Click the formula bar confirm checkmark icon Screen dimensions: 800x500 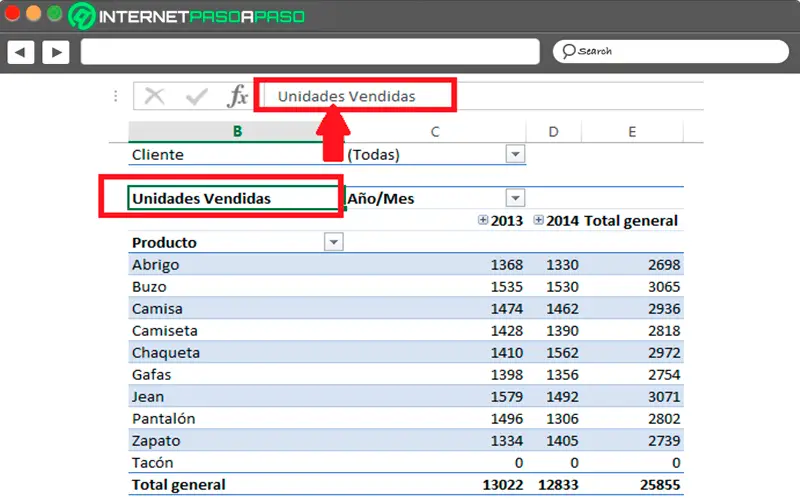pos(196,96)
